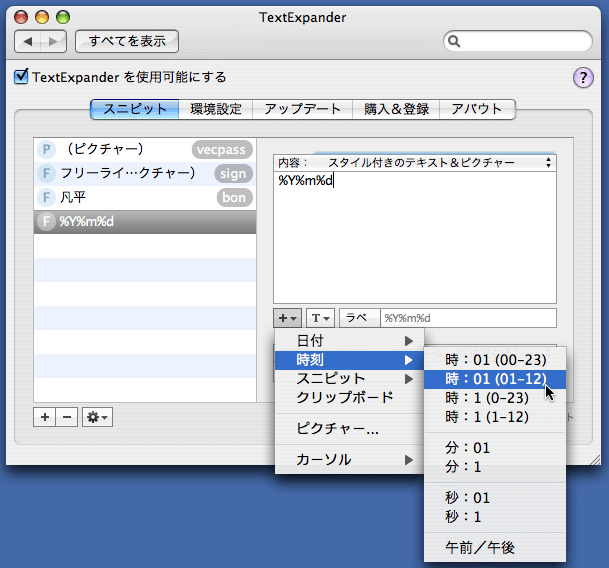Viewport: 609px width, 568px height.
Task: Select 分：1 menu item
Action: coord(495,467)
